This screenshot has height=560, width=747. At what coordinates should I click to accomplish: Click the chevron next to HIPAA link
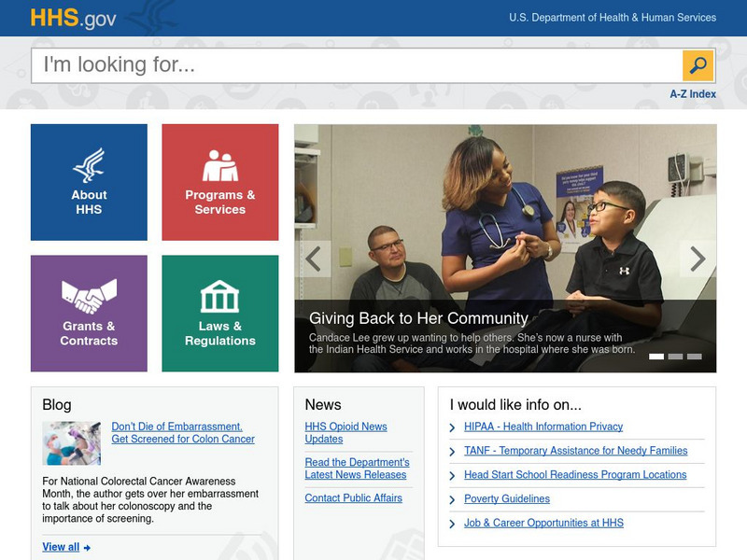[452, 428]
